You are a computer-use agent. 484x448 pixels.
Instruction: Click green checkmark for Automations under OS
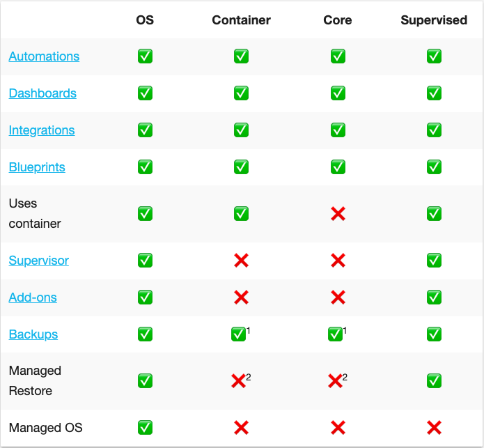145,56
